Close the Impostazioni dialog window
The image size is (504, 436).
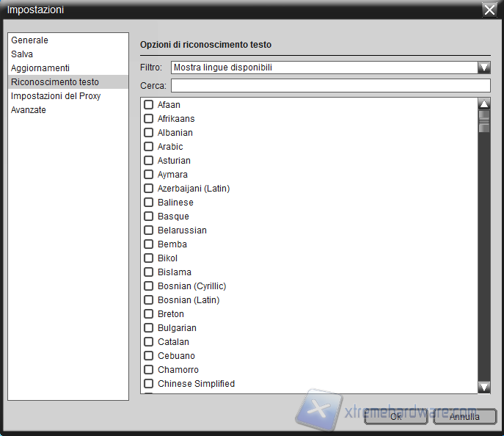(x=489, y=10)
